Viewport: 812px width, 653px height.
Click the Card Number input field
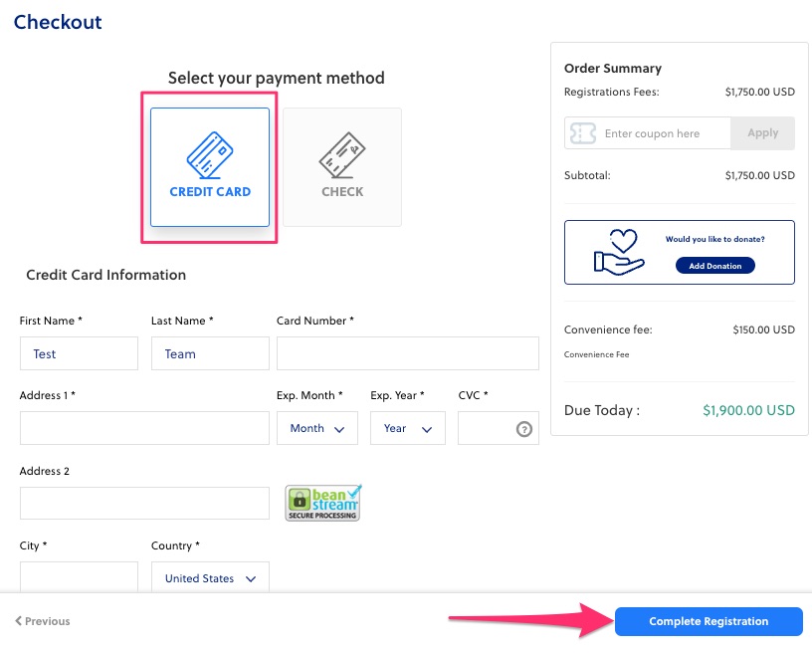point(407,353)
